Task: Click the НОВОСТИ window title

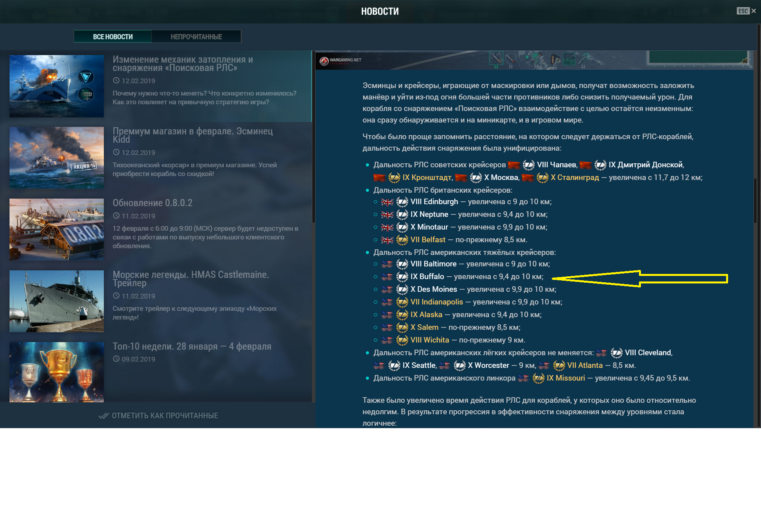Action: 380,11
